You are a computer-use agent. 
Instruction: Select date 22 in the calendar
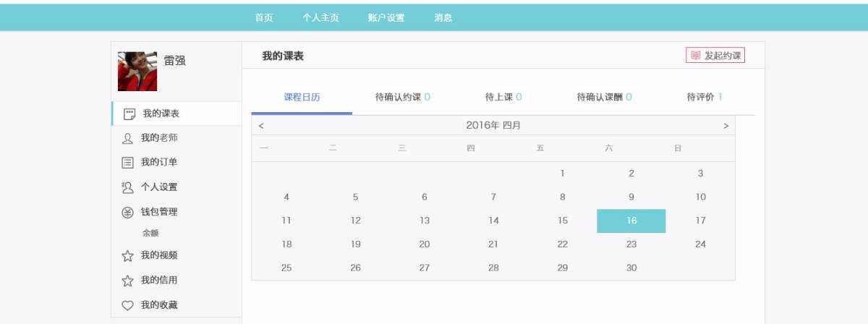pos(563,244)
